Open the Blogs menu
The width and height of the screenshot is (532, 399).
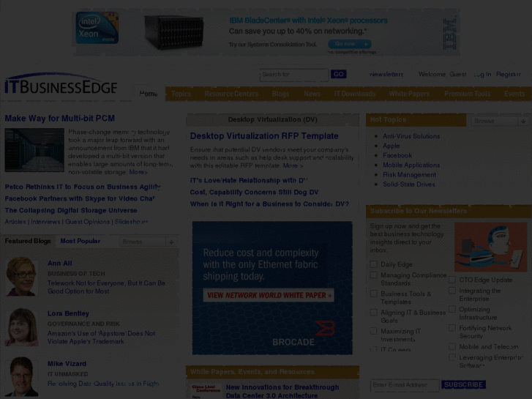280,94
